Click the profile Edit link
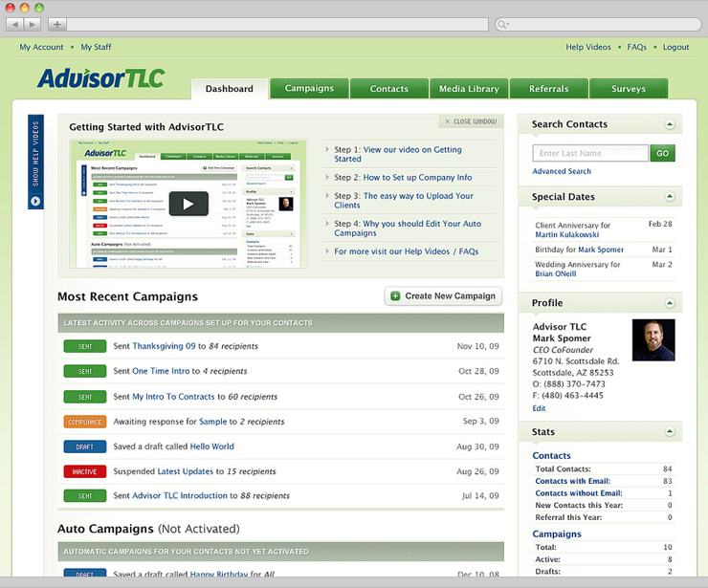 [x=539, y=408]
